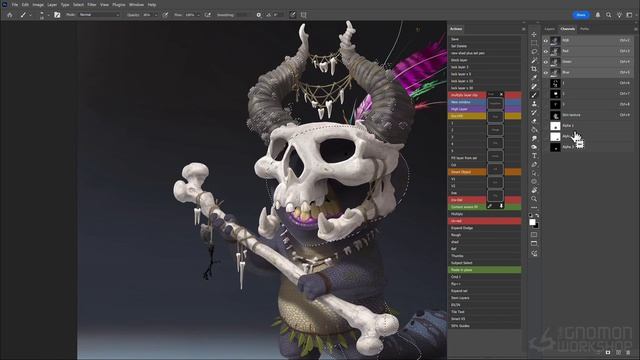Run the Subject Select action

pyautogui.click(x=484, y=263)
